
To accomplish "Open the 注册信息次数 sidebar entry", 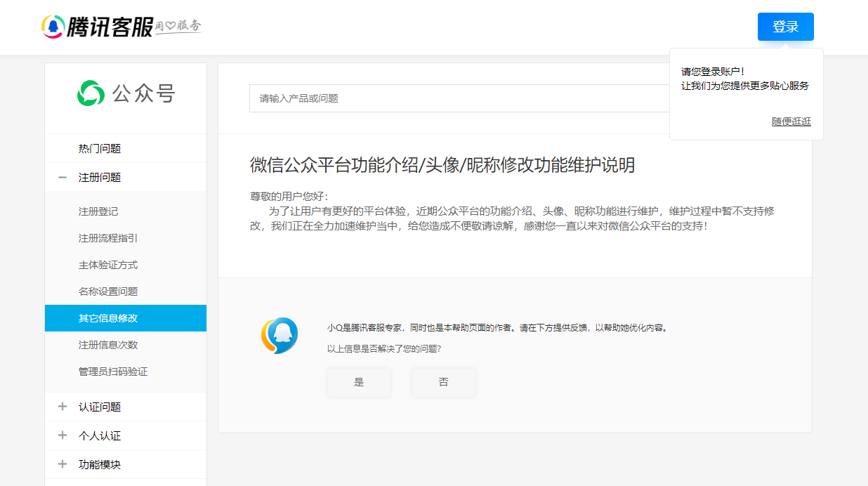I will click(x=108, y=345).
